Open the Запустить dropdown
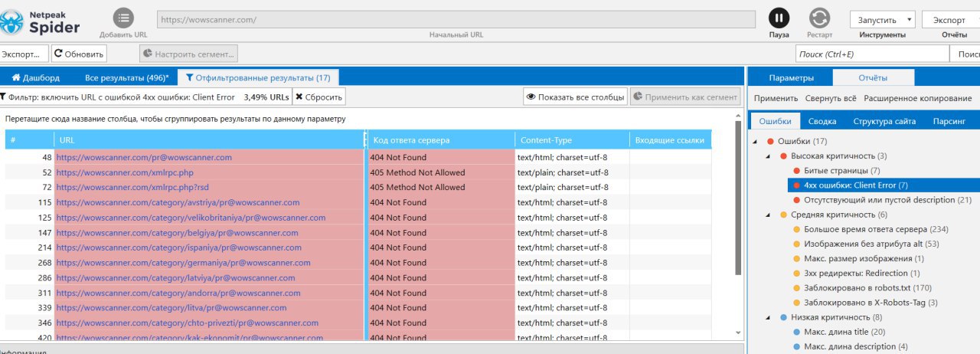 tap(883, 20)
